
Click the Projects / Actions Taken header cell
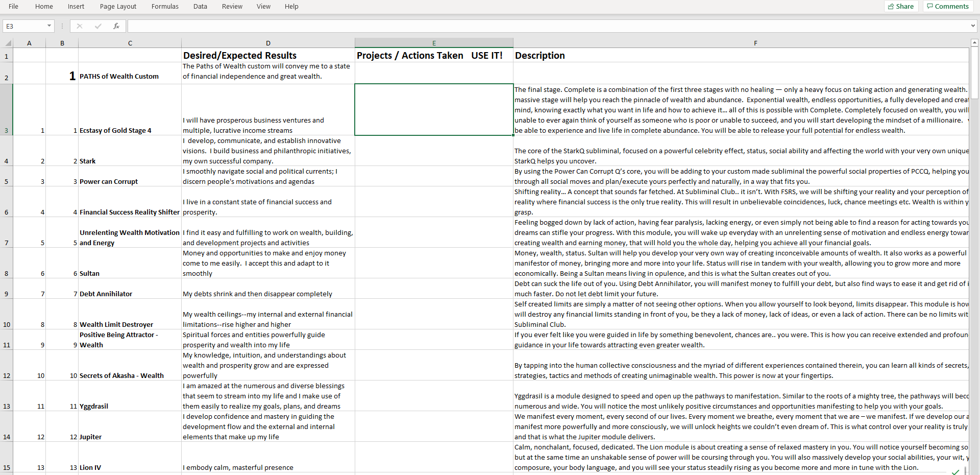click(434, 55)
